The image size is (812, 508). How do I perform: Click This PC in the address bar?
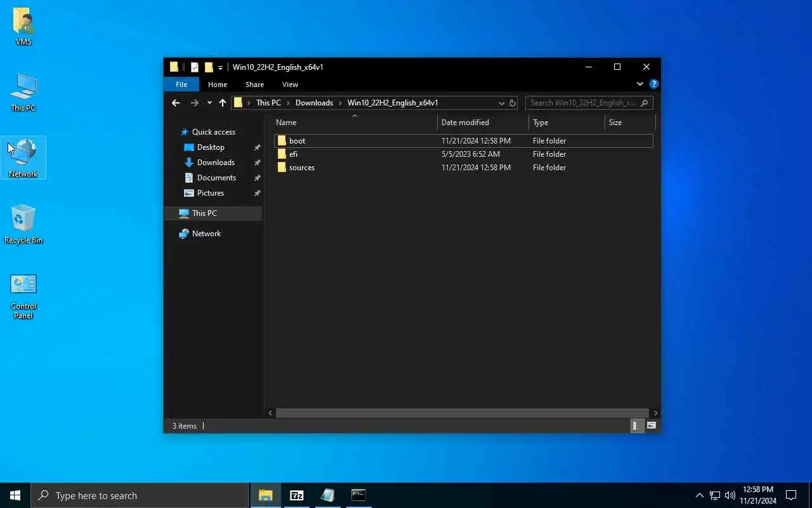coord(268,103)
